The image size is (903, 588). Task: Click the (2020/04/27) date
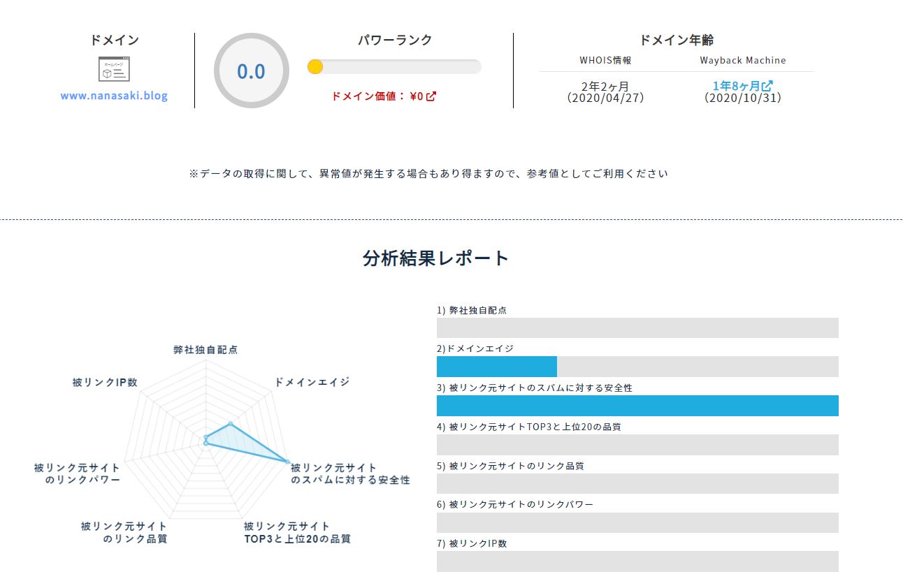pos(605,98)
